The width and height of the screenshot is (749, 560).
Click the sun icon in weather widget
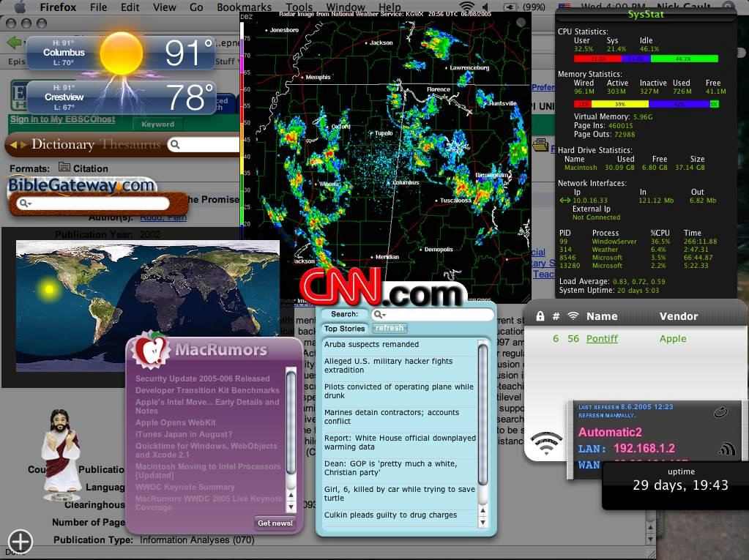coord(122,53)
